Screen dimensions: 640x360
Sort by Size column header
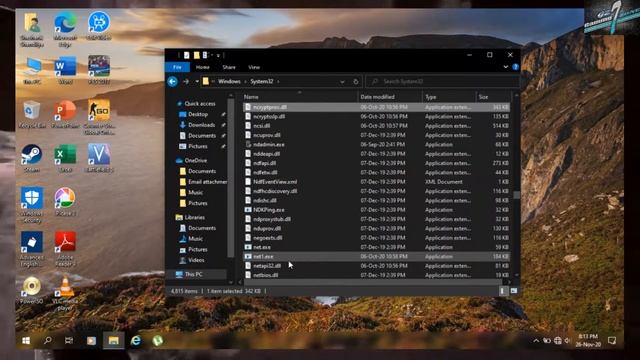tap(493, 97)
